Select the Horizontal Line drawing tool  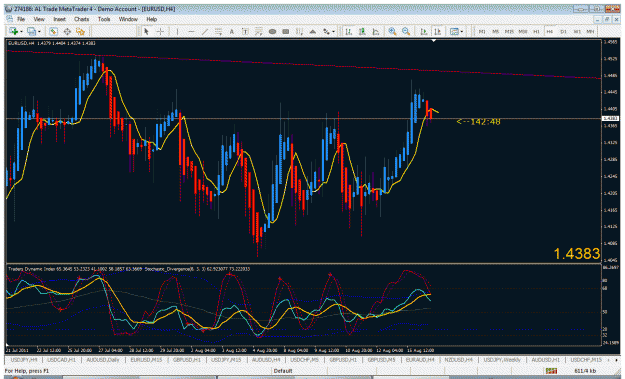(191, 31)
